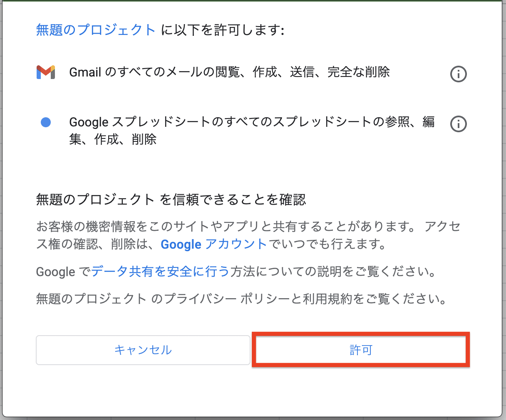Click the Gmail envelope icon
This screenshot has width=506, height=420.
click(46, 72)
